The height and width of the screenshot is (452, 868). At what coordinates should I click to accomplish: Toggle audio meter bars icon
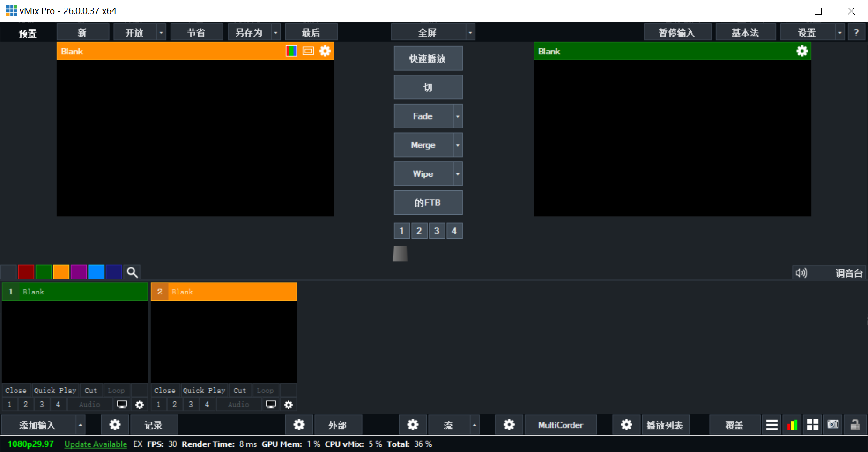[793, 425]
